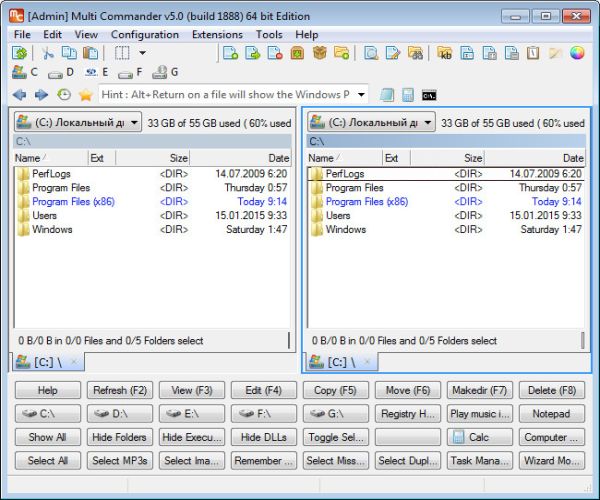Click the Select MP3s button
Image resolution: width=600 pixels, height=500 pixels.
pyautogui.click(x=120, y=461)
